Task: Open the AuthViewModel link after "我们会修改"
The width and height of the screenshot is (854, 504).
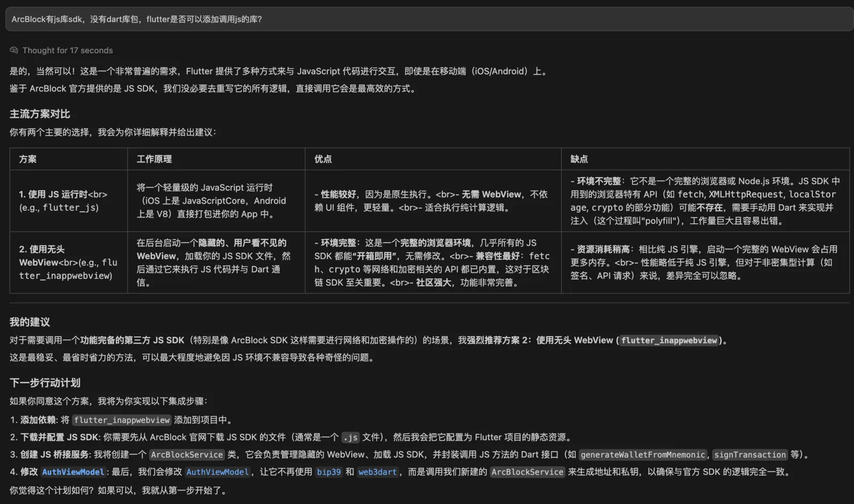Action: pos(217,472)
